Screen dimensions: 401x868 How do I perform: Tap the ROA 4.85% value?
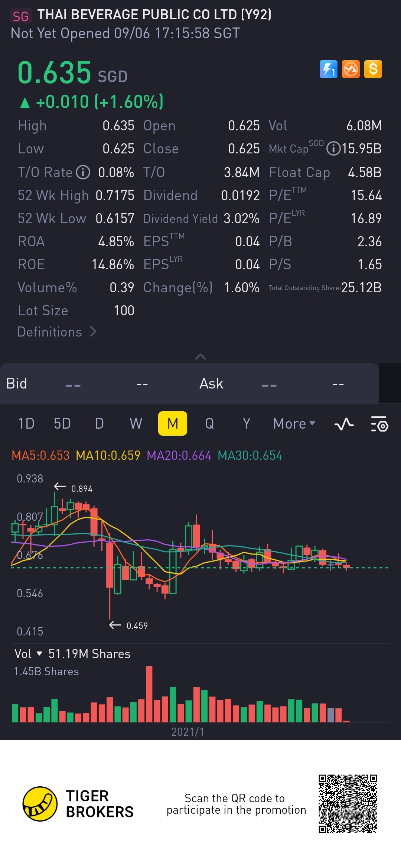[116, 241]
